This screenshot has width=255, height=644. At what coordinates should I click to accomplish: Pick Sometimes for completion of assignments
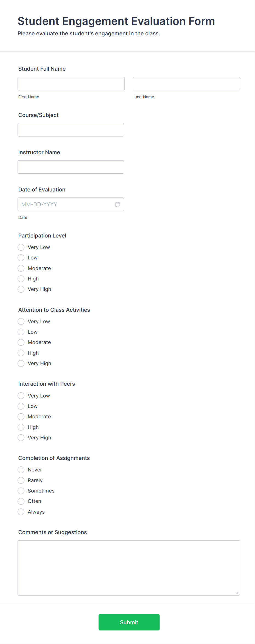(x=21, y=491)
